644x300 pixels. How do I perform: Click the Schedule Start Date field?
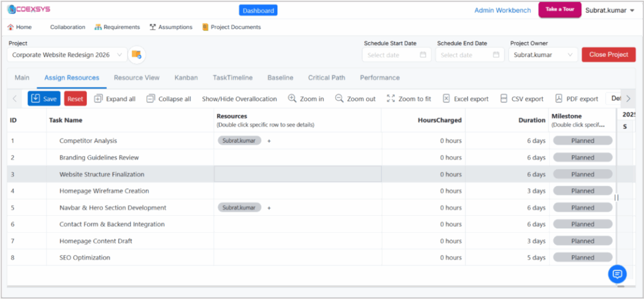point(397,55)
